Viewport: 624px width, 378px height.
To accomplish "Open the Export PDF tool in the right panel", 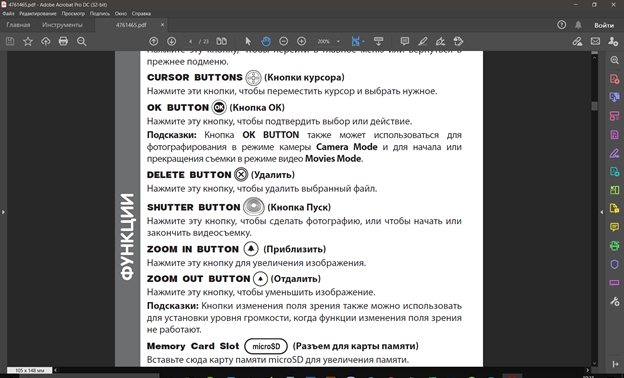I will point(614,97).
